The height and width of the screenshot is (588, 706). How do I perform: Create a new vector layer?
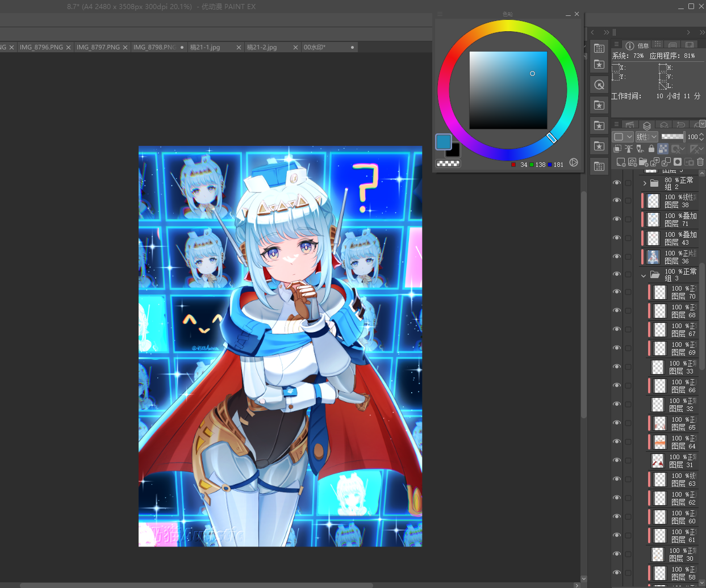(x=632, y=162)
